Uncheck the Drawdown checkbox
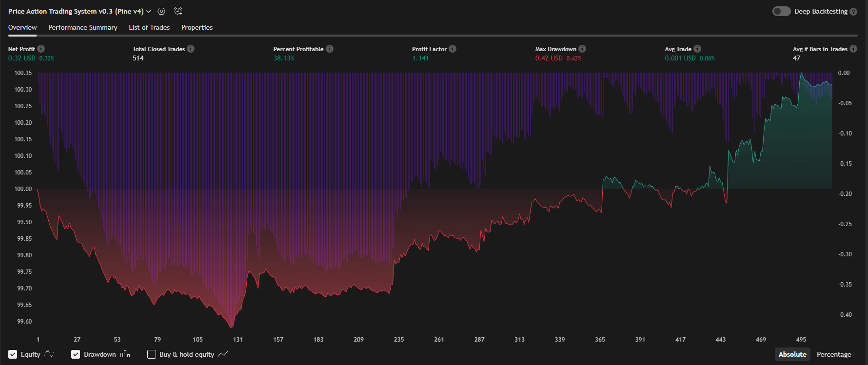 [76, 354]
